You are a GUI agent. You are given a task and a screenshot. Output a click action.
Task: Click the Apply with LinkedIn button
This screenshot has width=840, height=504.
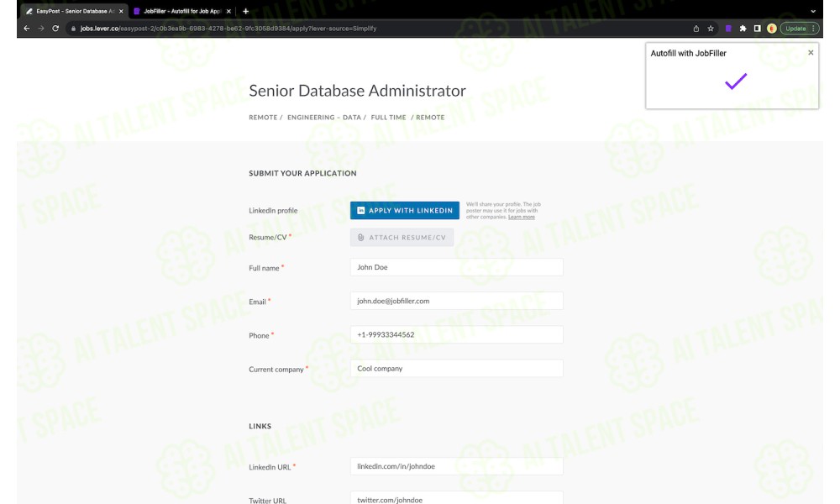click(x=405, y=211)
